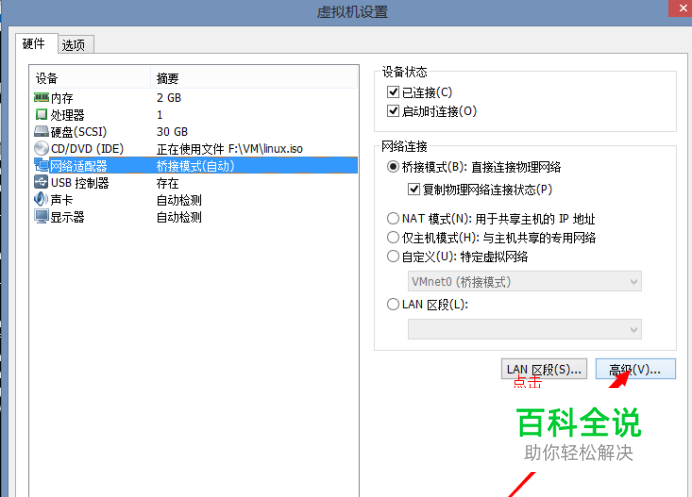Click the LAN 区段(S)... button
Image resolution: width=692 pixels, height=497 pixels.
tap(544, 369)
